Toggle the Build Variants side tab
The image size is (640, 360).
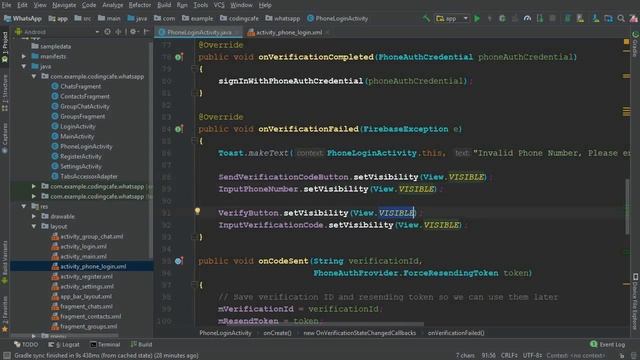(4, 262)
